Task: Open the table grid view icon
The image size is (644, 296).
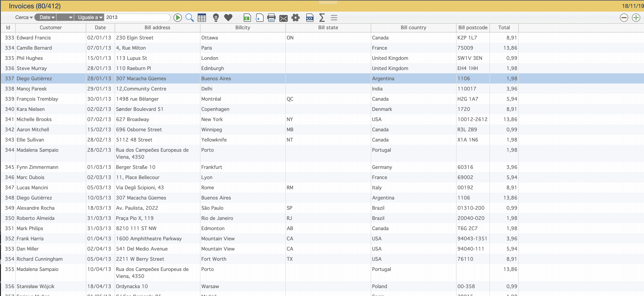Action: coord(202,17)
